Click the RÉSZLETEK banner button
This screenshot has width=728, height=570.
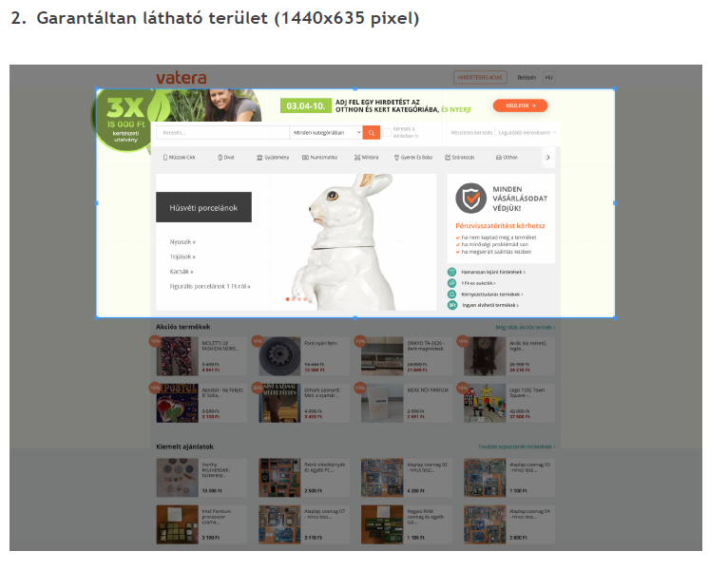click(520, 105)
